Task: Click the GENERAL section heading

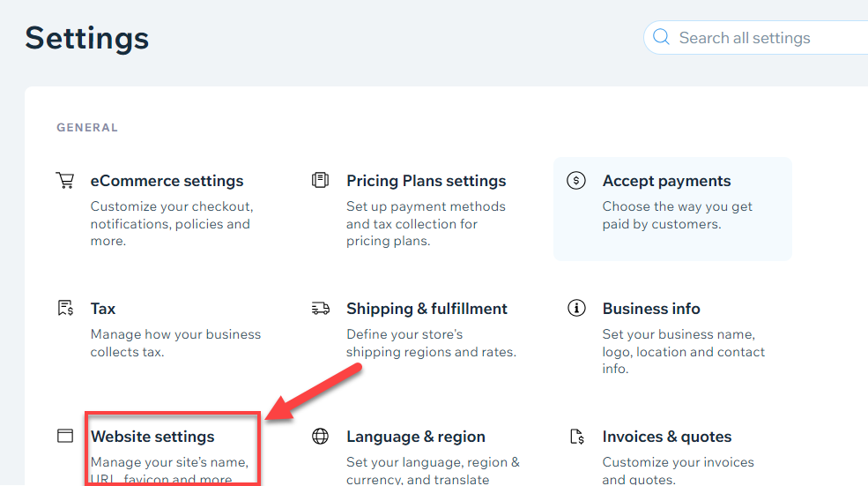Action: coord(87,128)
